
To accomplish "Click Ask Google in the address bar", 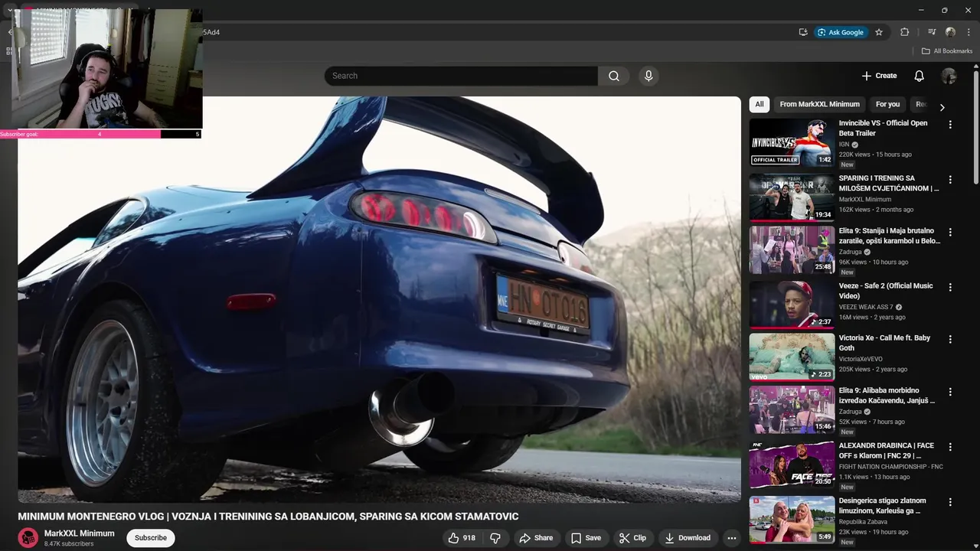I will pos(840,32).
